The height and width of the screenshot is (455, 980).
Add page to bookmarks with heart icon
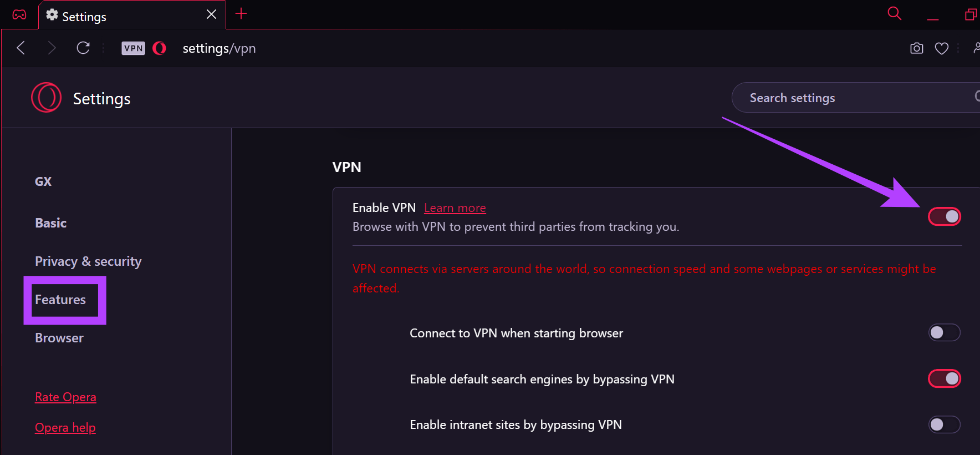click(942, 48)
